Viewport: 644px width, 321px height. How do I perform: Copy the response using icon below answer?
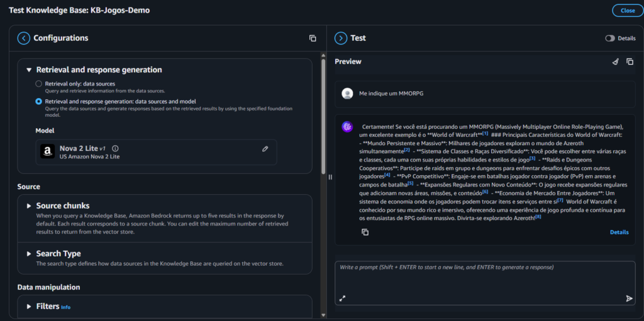tap(365, 232)
